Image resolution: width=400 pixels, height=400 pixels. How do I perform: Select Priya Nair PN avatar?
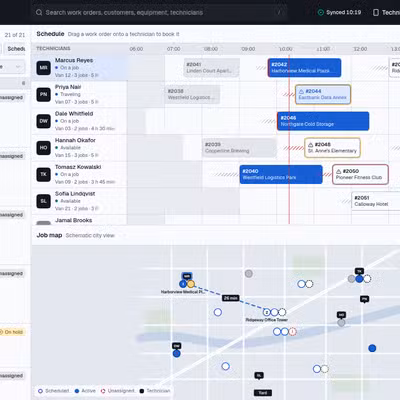(x=44, y=94)
